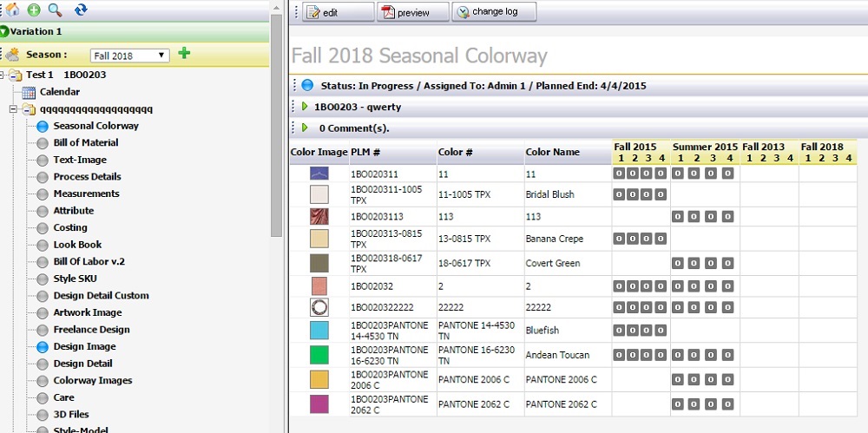Toggle Summer 2015 delivery 1 for 113

(678, 217)
